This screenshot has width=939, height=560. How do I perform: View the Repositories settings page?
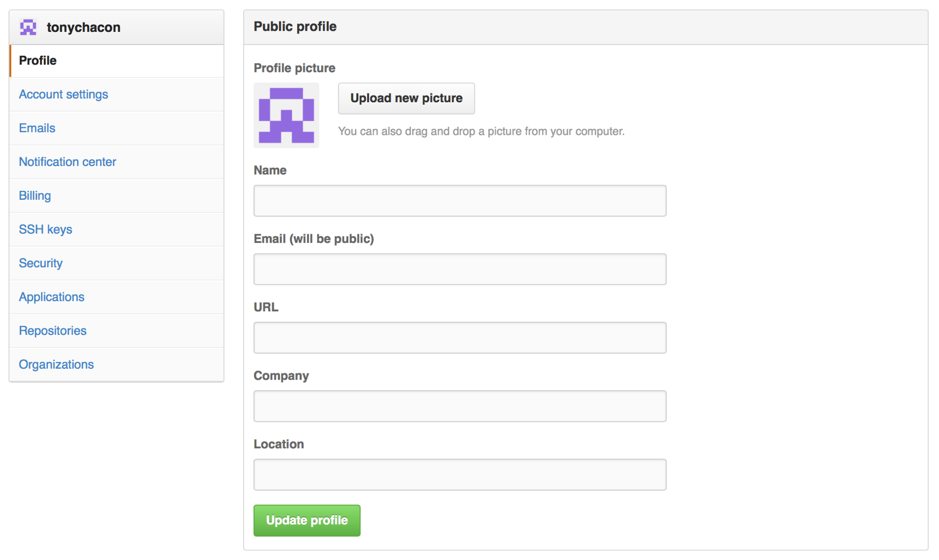53,331
